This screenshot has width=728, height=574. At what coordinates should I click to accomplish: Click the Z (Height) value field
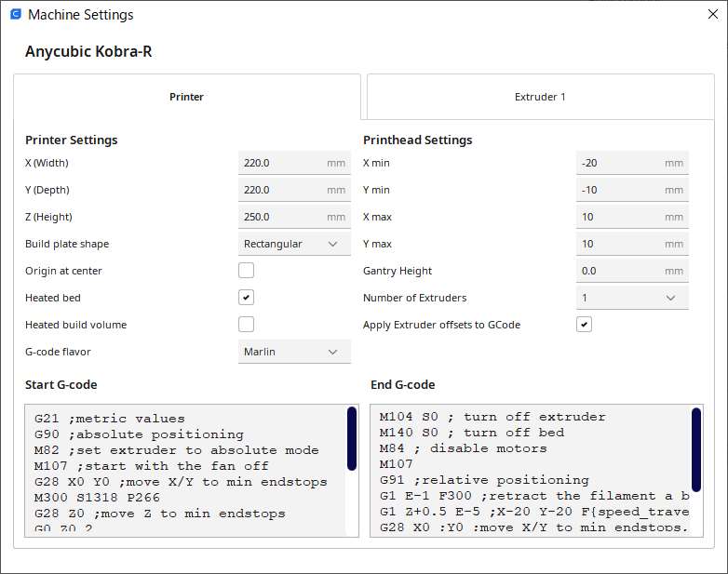click(x=294, y=217)
